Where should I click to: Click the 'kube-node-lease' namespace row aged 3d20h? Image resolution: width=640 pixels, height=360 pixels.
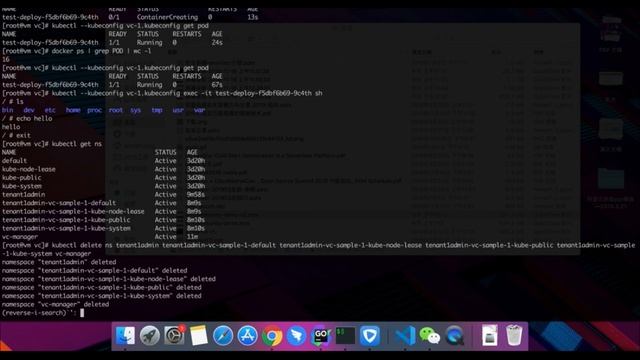pyautogui.click(x=104, y=169)
